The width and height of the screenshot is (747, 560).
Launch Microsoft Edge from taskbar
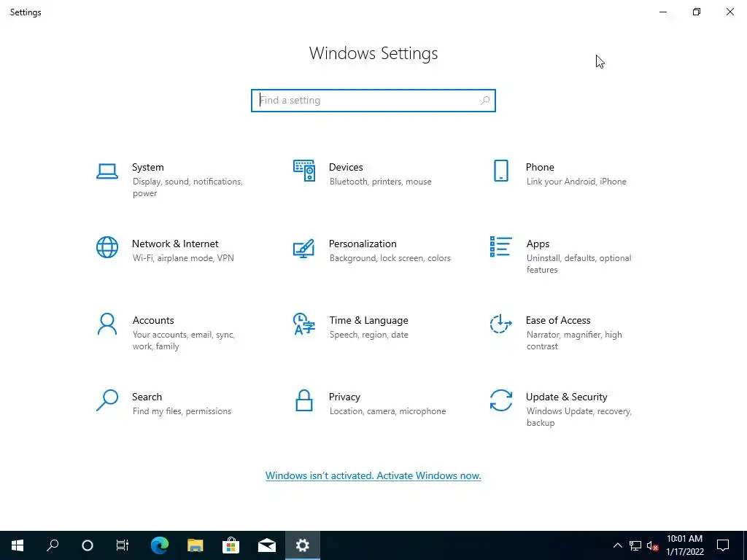coord(160,545)
